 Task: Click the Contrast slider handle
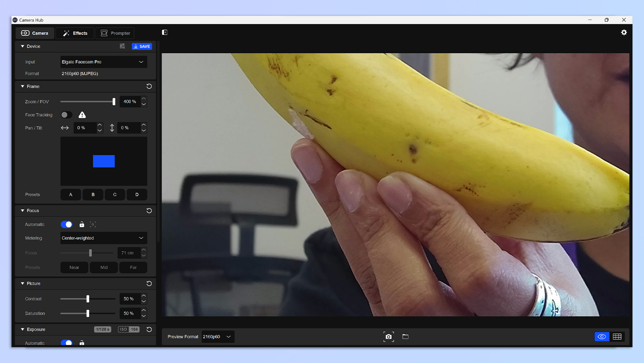tap(88, 299)
